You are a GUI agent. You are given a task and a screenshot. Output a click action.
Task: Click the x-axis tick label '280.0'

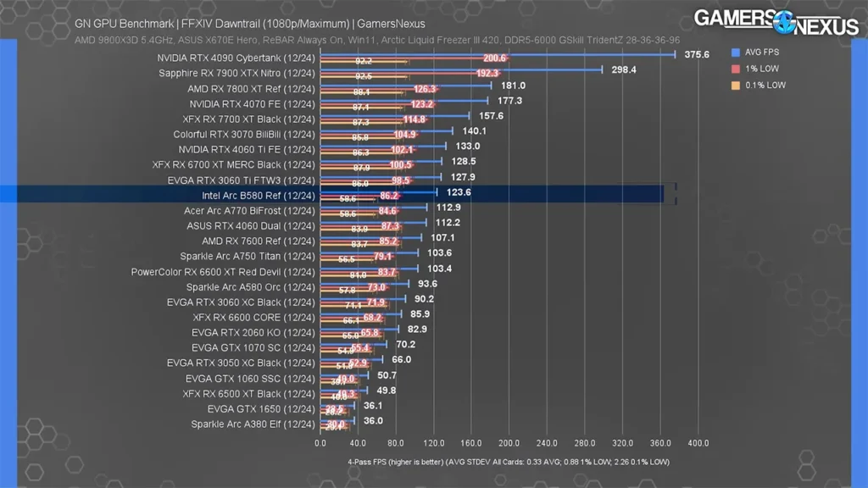click(585, 443)
